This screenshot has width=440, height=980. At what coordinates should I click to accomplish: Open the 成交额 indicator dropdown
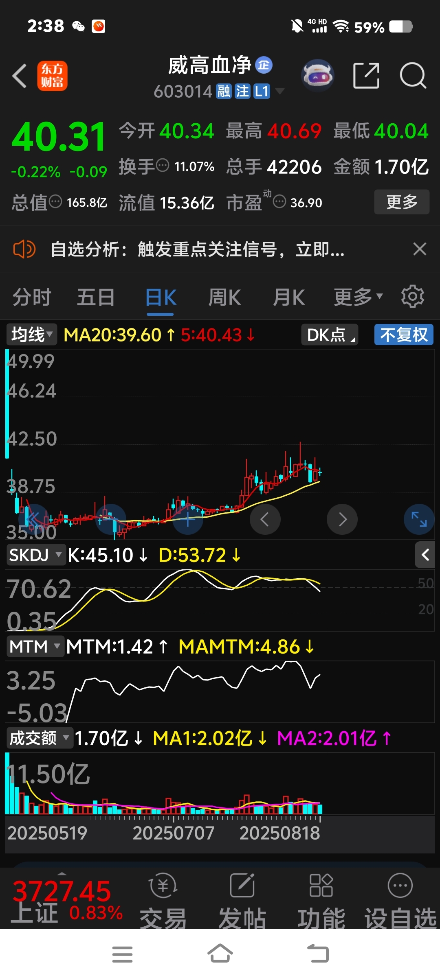40,738
